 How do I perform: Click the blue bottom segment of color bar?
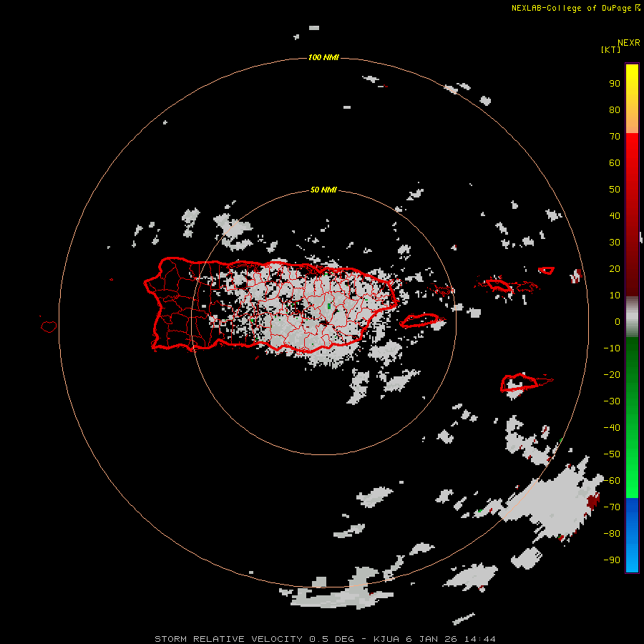pos(632,535)
